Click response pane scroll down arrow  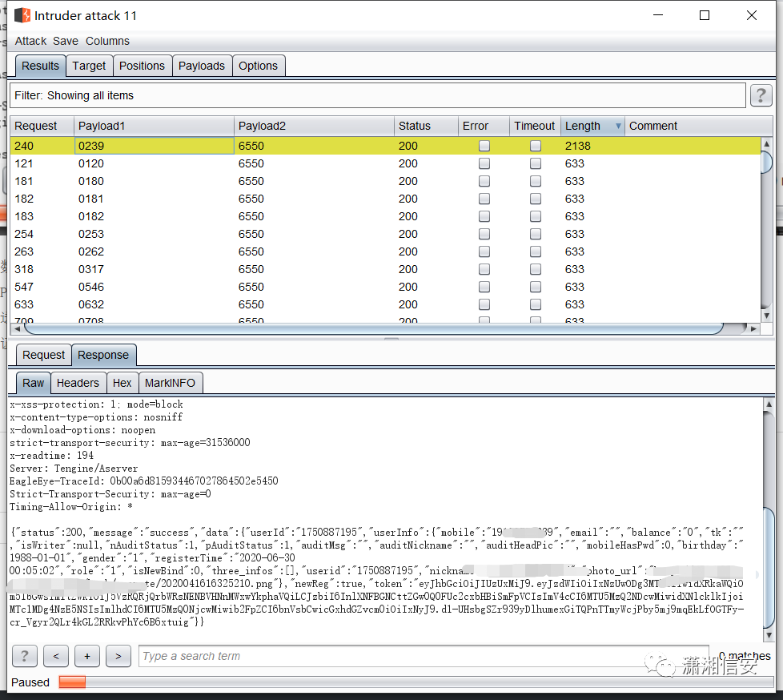[769, 635]
